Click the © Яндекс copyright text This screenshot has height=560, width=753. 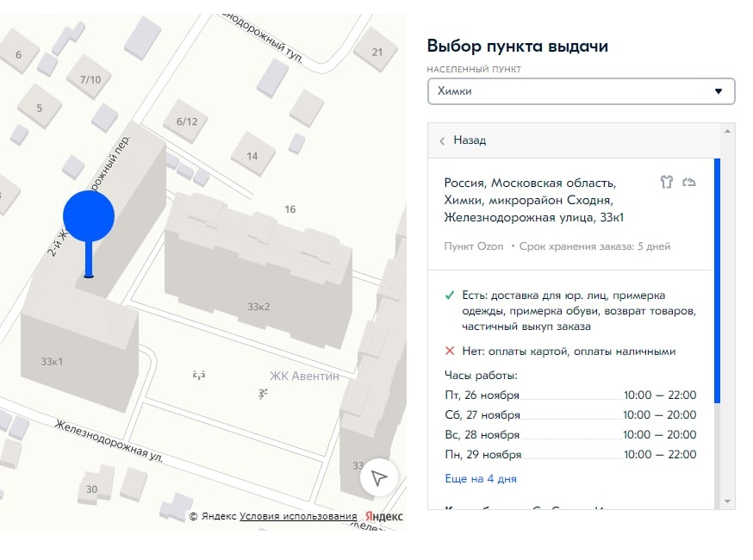click(x=213, y=516)
